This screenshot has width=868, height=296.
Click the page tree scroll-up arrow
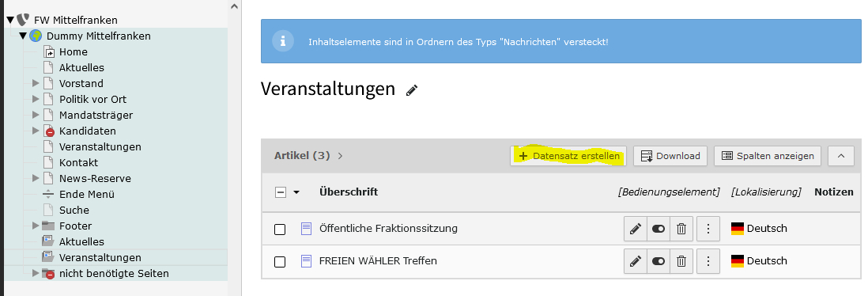235,6
